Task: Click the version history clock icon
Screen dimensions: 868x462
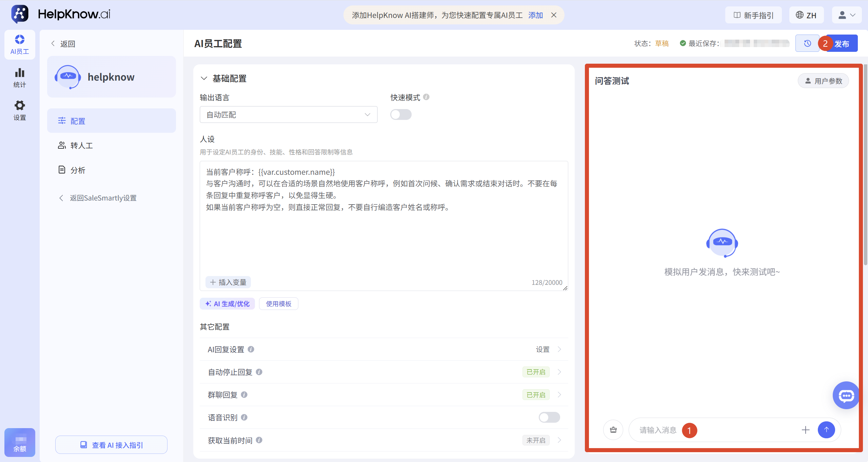Action: [807, 43]
